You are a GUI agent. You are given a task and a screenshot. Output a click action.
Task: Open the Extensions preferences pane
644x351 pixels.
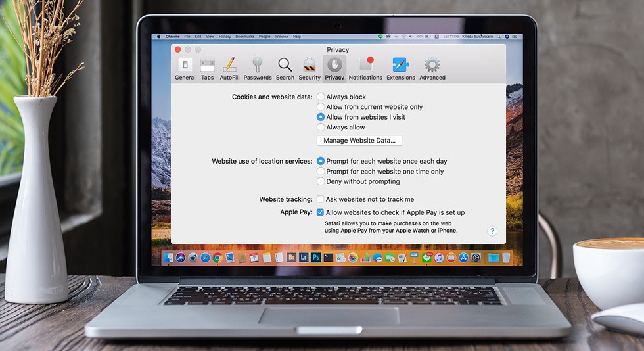[x=400, y=68]
